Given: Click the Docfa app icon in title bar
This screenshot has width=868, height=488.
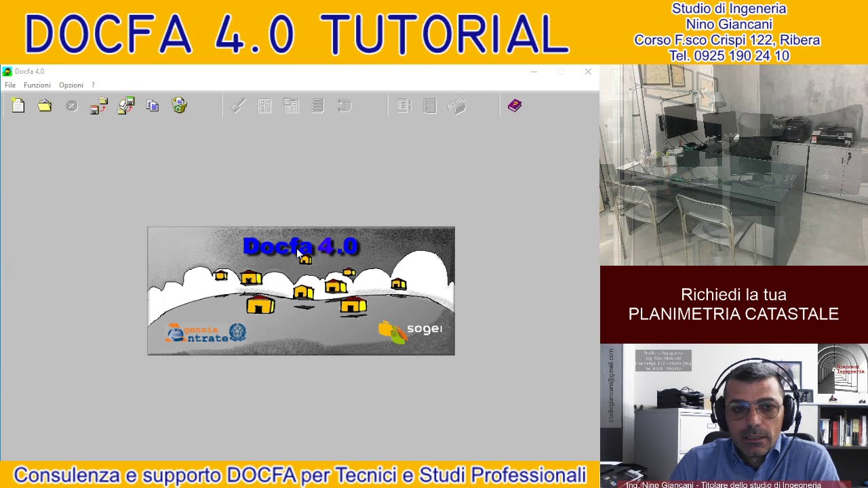Looking at the screenshot, I should coord(7,71).
